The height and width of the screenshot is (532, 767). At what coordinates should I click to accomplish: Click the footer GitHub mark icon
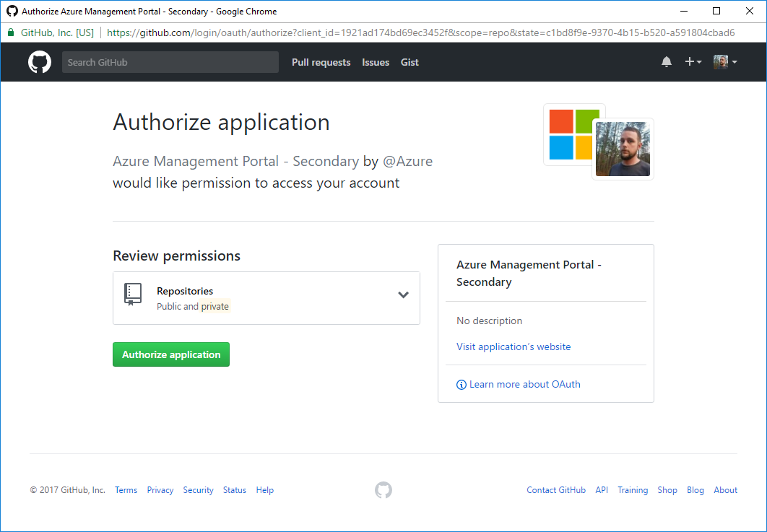click(x=383, y=490)
